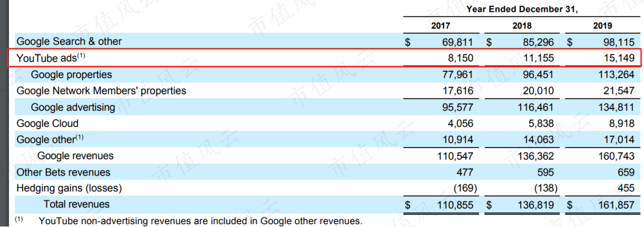Select Google Search 2017 value 69,811
Image resolution: width=644 pixels, height=227 pixels.
(456, 42)
